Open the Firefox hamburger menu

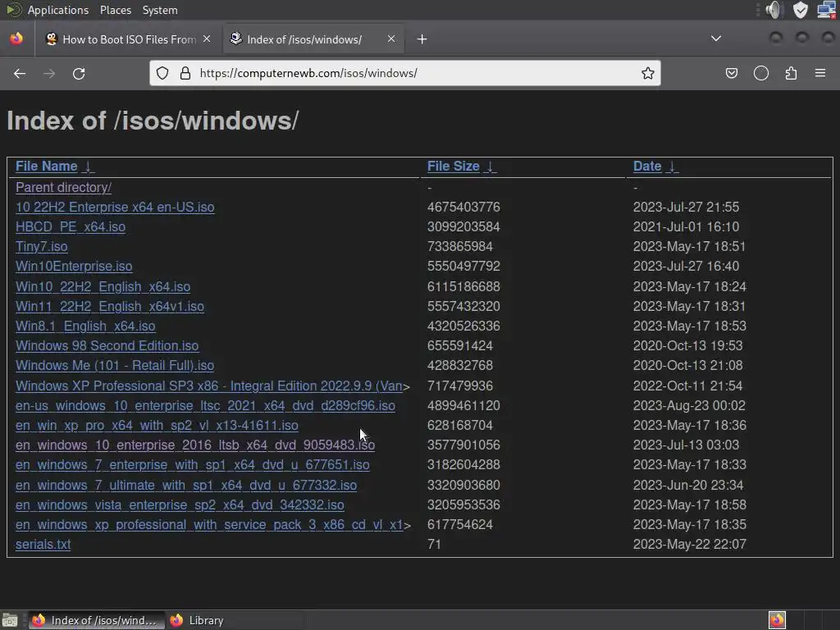pos(820,73)
